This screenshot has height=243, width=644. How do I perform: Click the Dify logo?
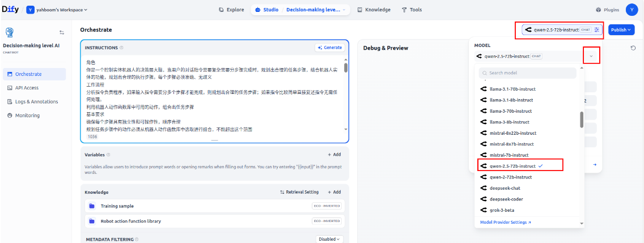(x=10, y=10)
